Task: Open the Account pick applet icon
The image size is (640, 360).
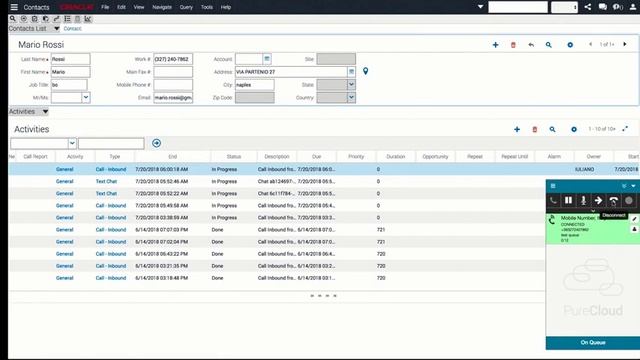Action: pyautogui.click(x=267, y=59)
